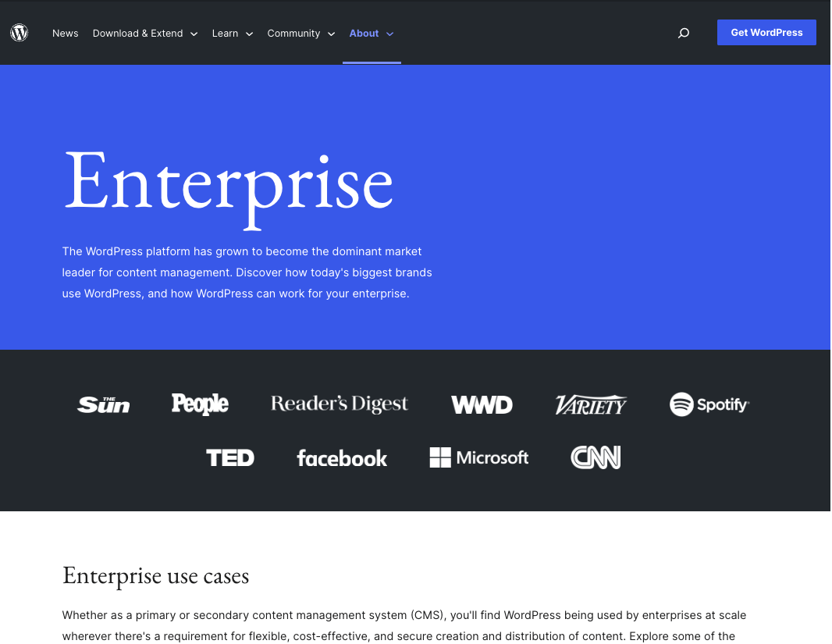Click the People magazine logo
This screenshot has height=644, width=832.
(200, 404)
